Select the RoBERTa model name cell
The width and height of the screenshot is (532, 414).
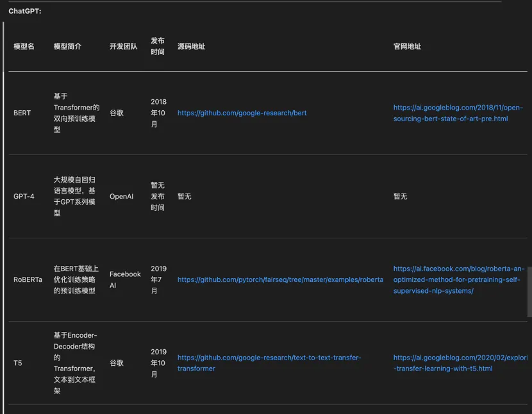point(28,279)
